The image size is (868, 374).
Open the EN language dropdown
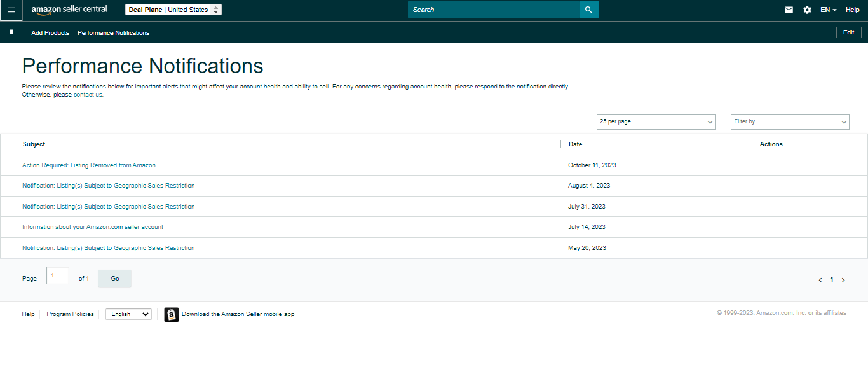tap(828, 10)
